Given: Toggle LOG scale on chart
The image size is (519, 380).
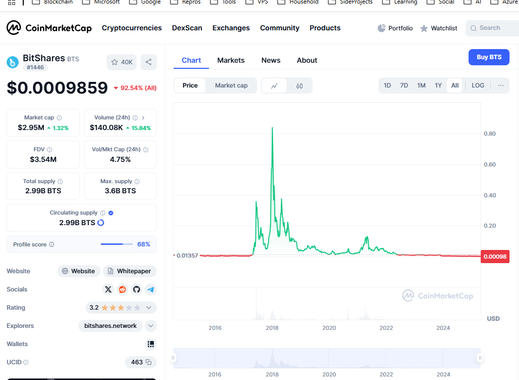Looking at the screenshot, I should [477, 86].
